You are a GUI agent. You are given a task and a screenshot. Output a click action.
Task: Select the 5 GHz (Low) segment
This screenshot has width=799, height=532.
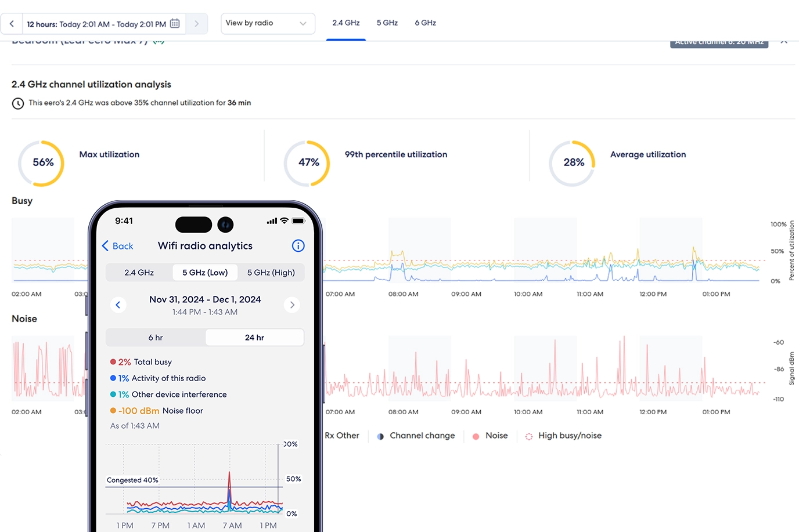click(x=205, y=273)
